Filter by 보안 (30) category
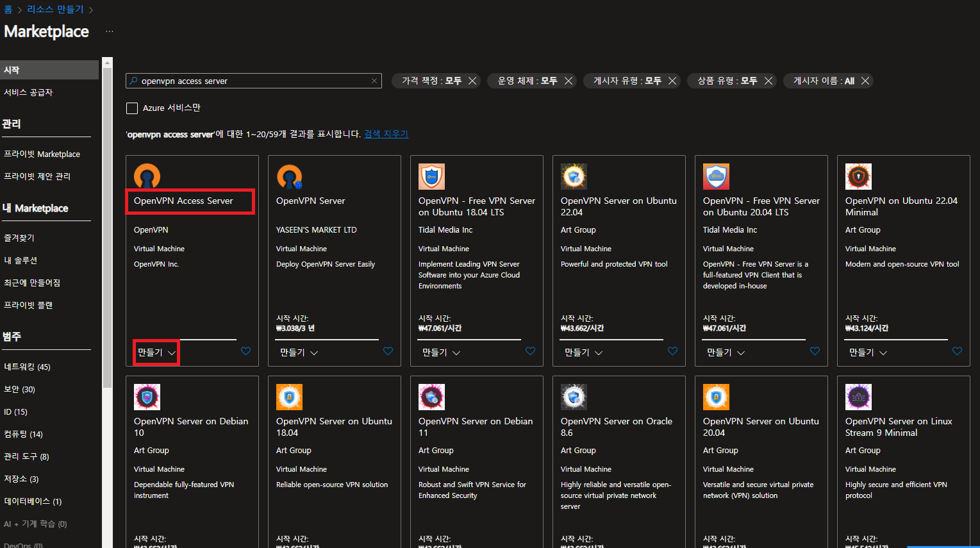 [x=19, y=389]
